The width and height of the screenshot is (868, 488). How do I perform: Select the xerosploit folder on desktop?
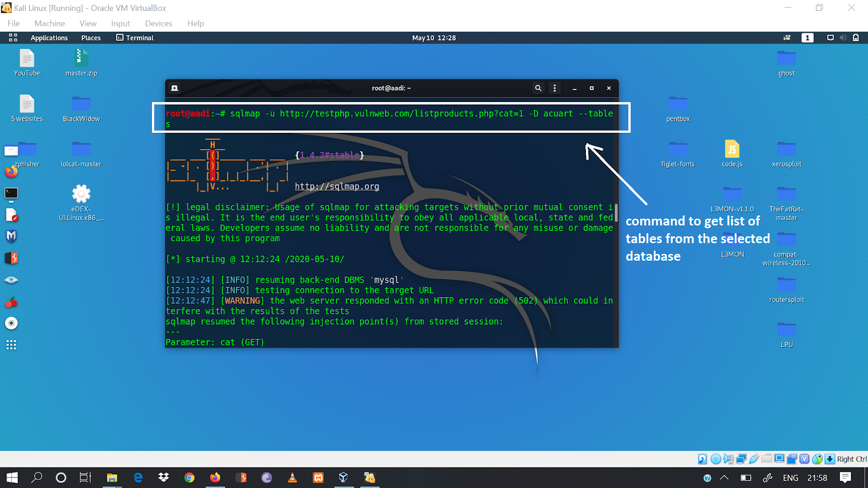(787, 154)
